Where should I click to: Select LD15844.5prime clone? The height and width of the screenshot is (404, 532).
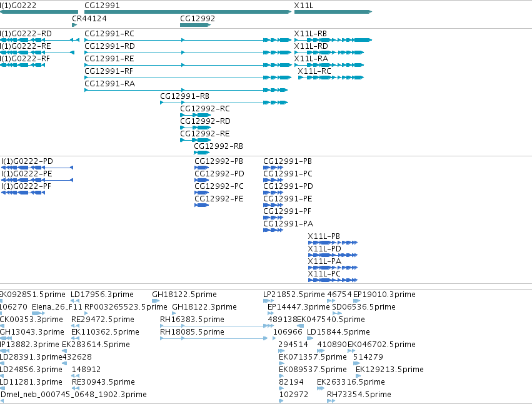click(310, 338)
